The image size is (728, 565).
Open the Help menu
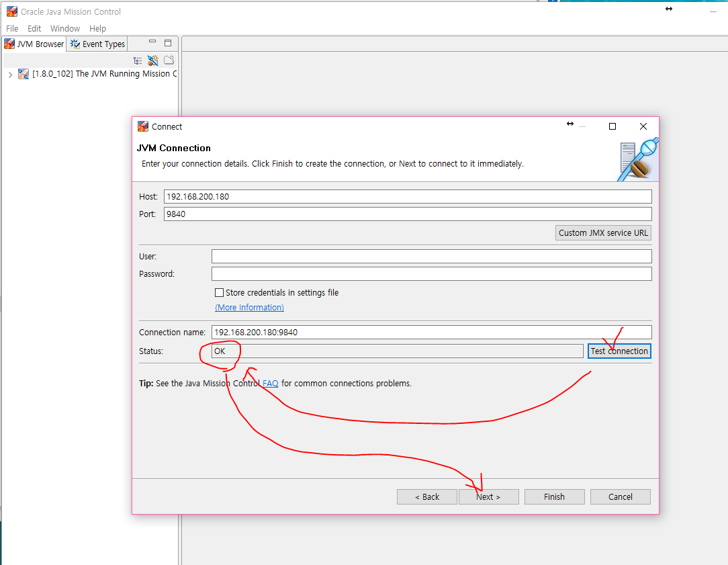[97, 29]
